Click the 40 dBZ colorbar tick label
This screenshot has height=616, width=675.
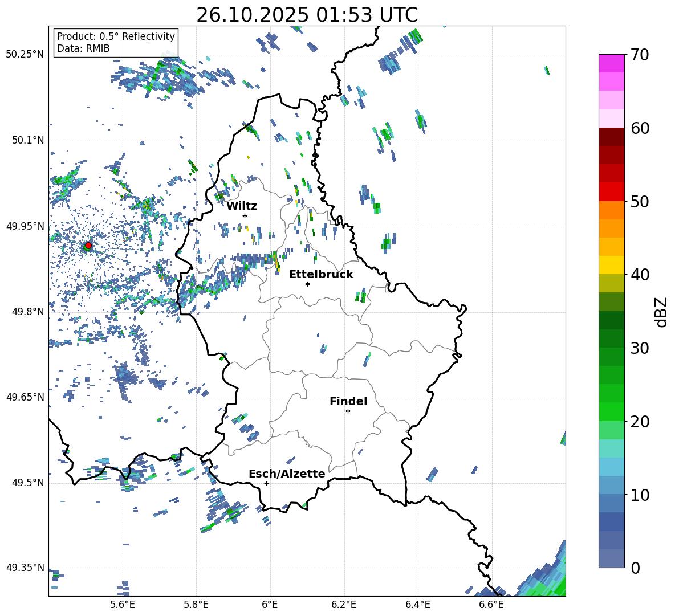tap(640, 275)
